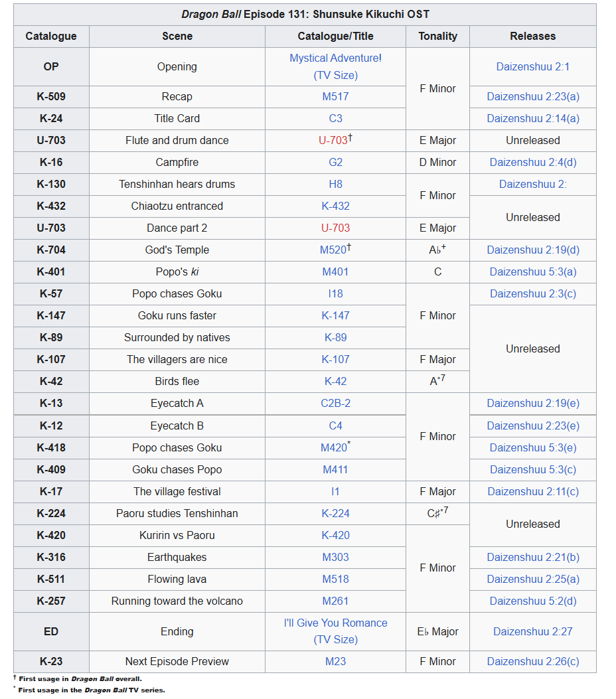
Task: Open the M303 title link
Action: point(335,557)
